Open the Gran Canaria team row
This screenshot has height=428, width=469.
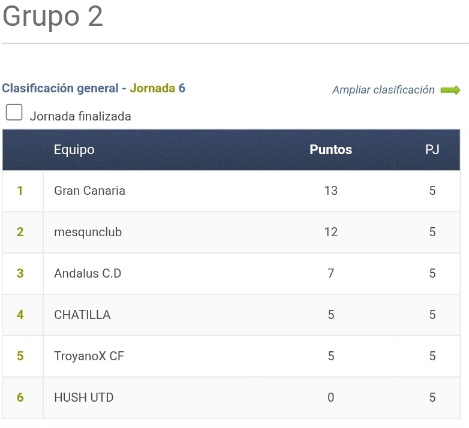(x=231, y=191)
